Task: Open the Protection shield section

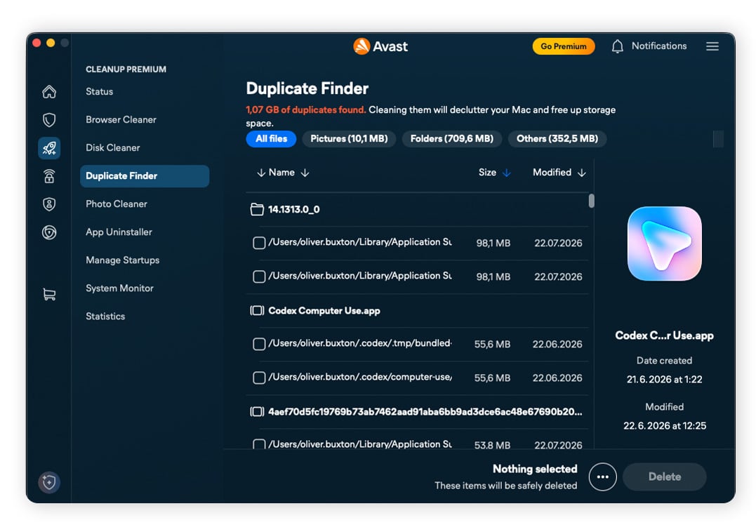Action: pos(49,119)
